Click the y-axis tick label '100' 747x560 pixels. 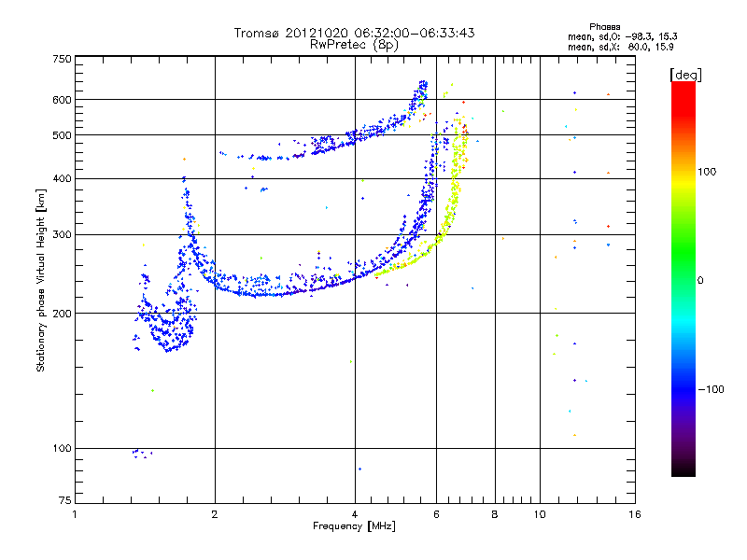pyautogui.click(x=62, y=448)
